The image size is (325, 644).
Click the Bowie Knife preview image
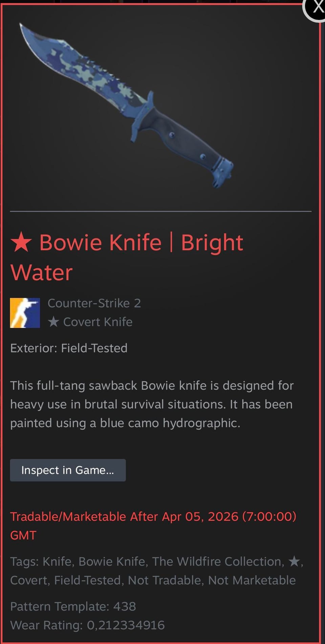(126, 105)
